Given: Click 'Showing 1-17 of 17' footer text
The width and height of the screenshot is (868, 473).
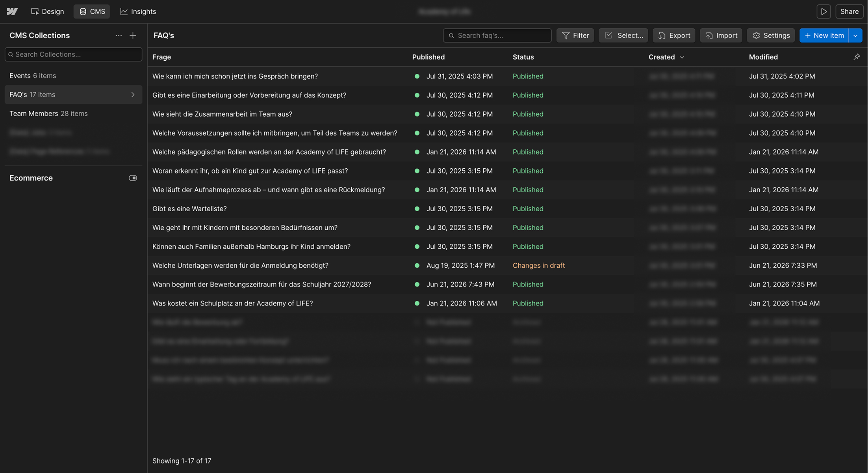Looking at the screenshot, I should click(x=182, y=461).
